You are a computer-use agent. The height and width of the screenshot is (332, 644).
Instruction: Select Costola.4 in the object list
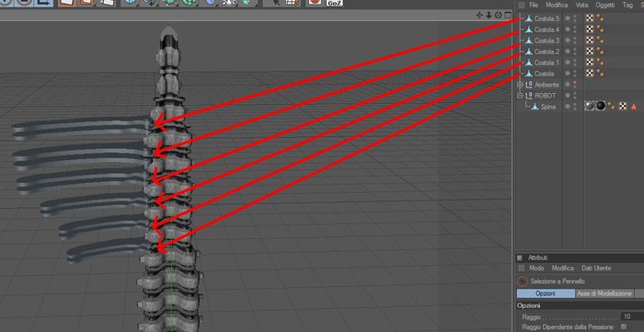coord(546,29)
